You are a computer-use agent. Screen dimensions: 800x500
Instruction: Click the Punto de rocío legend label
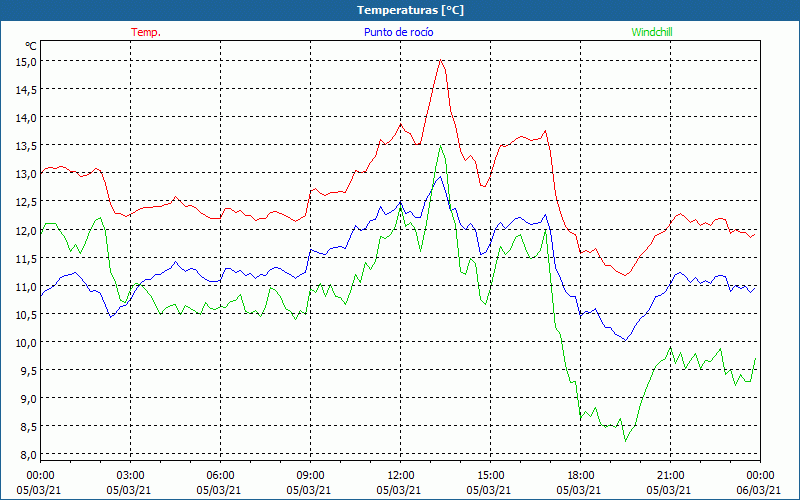pos(398,32)
